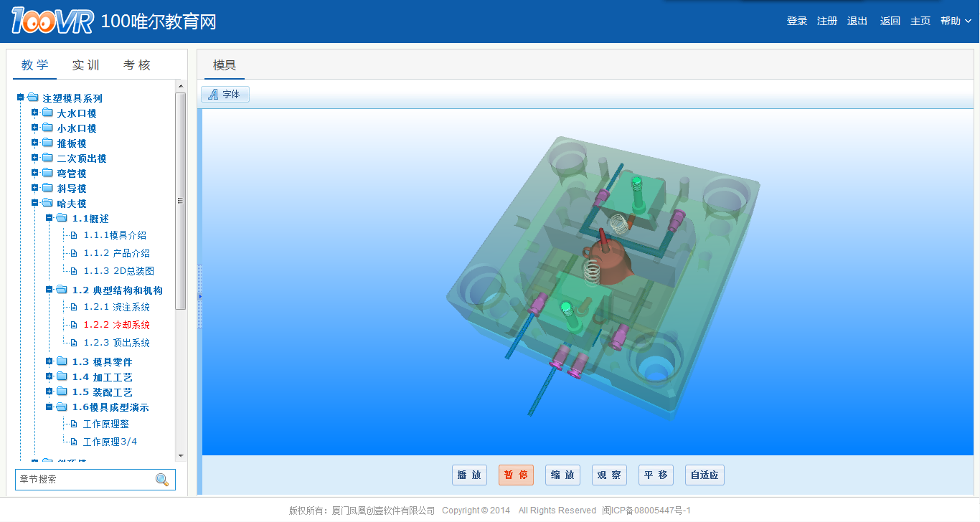Click the 100VR logo

click(x=52, y=22)
